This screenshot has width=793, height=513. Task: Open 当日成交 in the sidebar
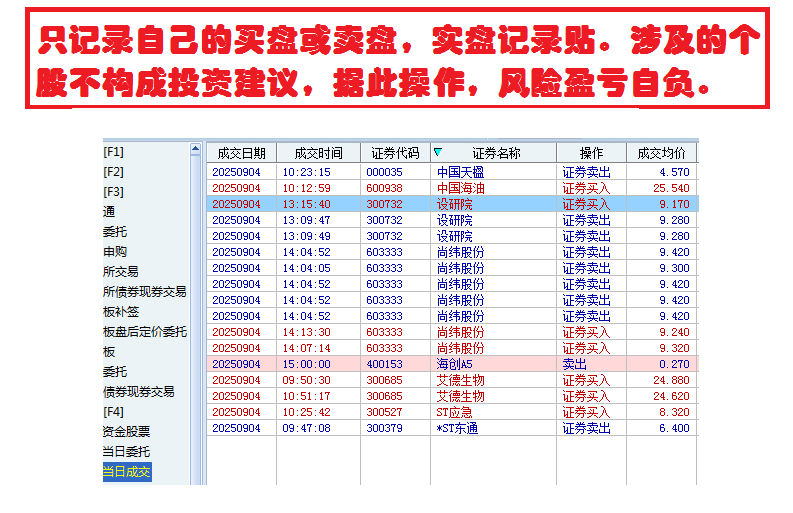click(126, 472)
